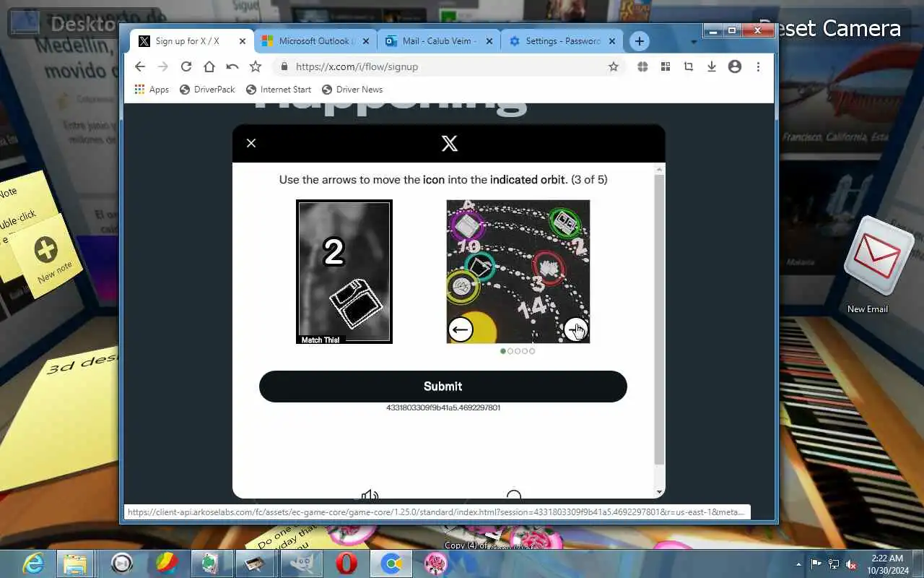This screenshot has width=924, height=578.
Task: Maximize the browser window
Action: click(731, 30)
